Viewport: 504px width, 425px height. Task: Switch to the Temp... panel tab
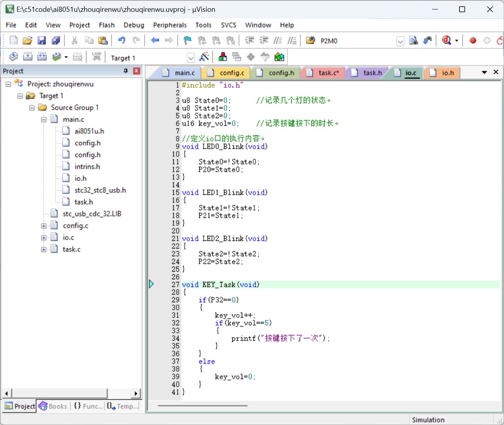click(x=123, y=406)
